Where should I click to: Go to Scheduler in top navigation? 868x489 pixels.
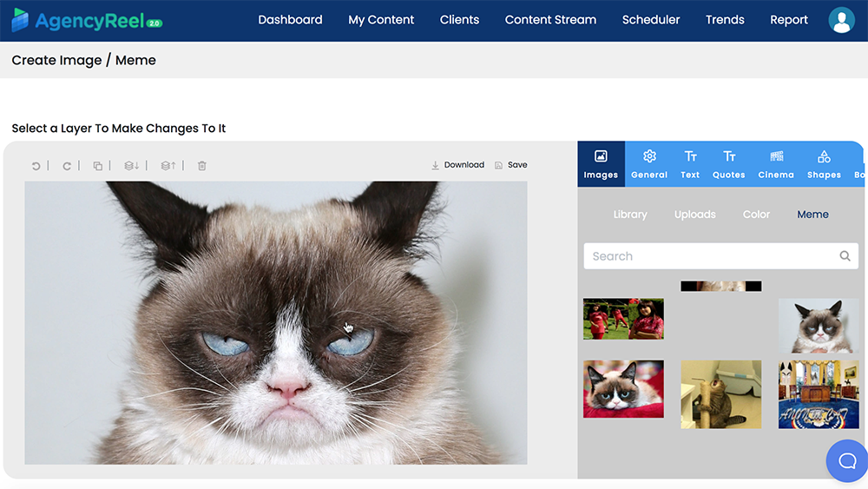click(x=651, y=20)
